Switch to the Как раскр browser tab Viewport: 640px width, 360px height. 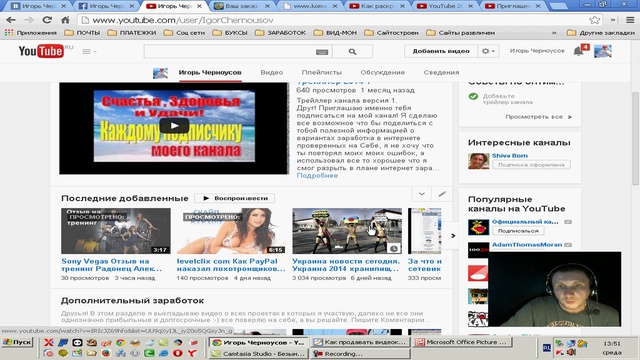tap(376, 6)
